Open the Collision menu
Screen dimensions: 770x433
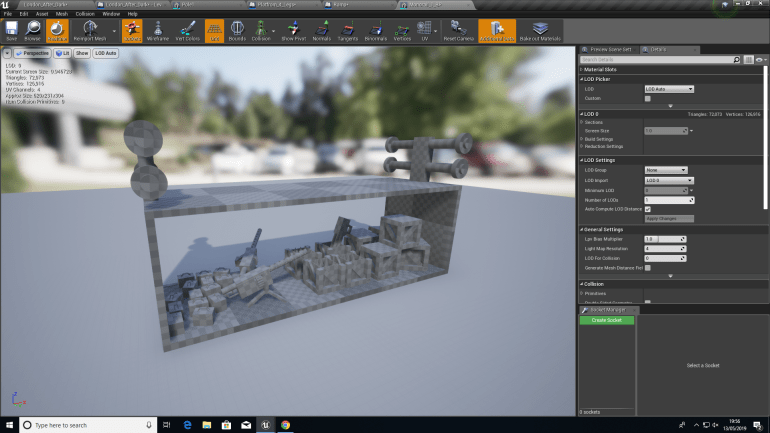click(87, 14)
